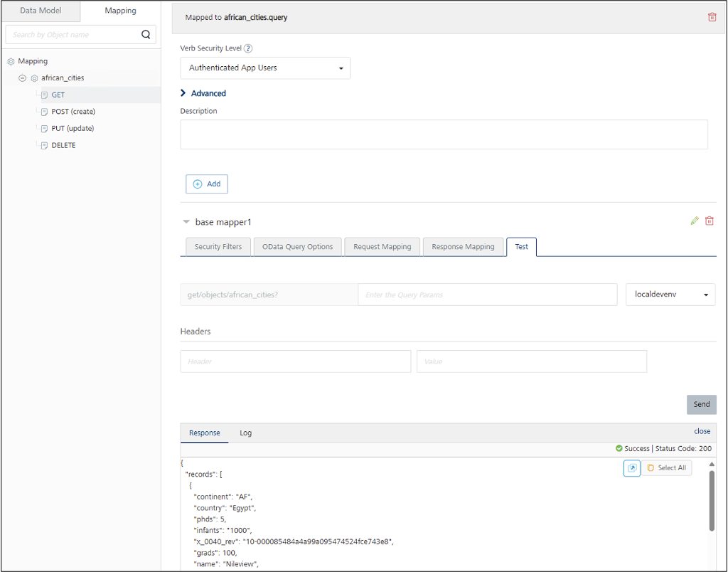Edit base mapper1 with the pencil icon
This screenshot has height=572, width=728.
click(695, 221)
